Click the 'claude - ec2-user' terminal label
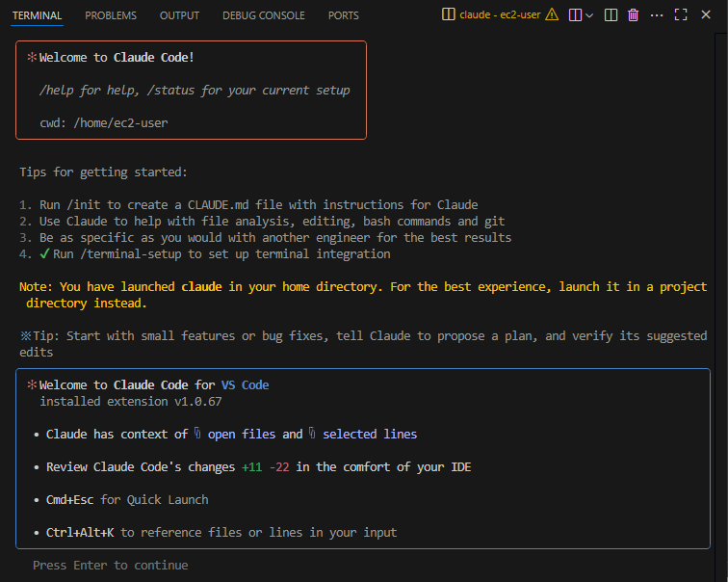This screenshot has height=582, width=728. pos(500,14)
